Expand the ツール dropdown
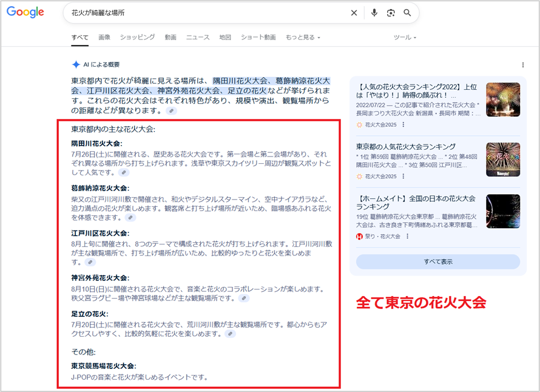The width and height of the screenshot is (540, 392). point(405,37)
